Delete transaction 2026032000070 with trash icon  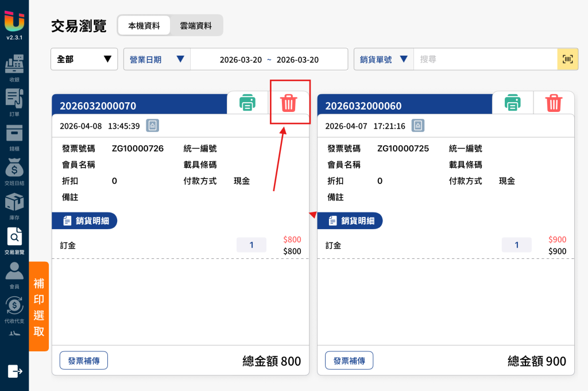click(x=289, y=103)
